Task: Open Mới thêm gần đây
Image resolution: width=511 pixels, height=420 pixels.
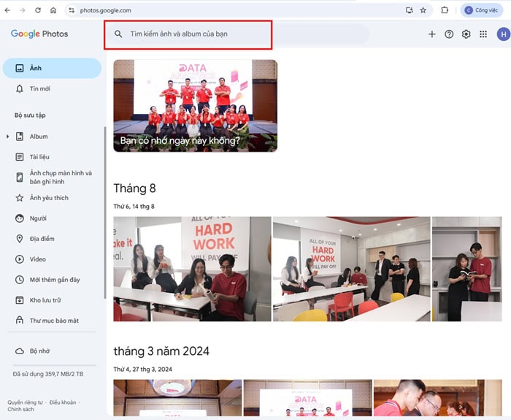Action: [x=52, y=280]
